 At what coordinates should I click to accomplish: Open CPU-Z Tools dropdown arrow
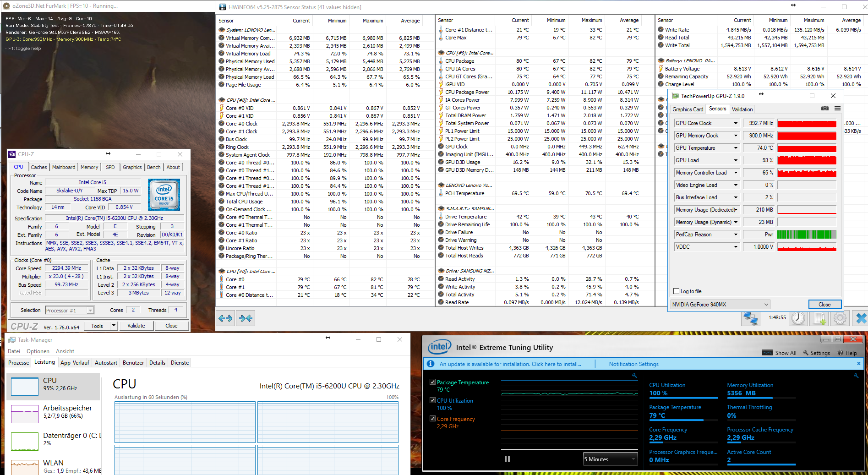coord(114,326)
